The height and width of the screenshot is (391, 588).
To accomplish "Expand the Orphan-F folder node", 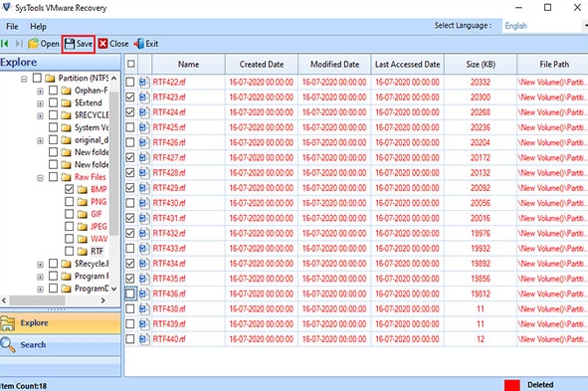I will click(40, 92).
